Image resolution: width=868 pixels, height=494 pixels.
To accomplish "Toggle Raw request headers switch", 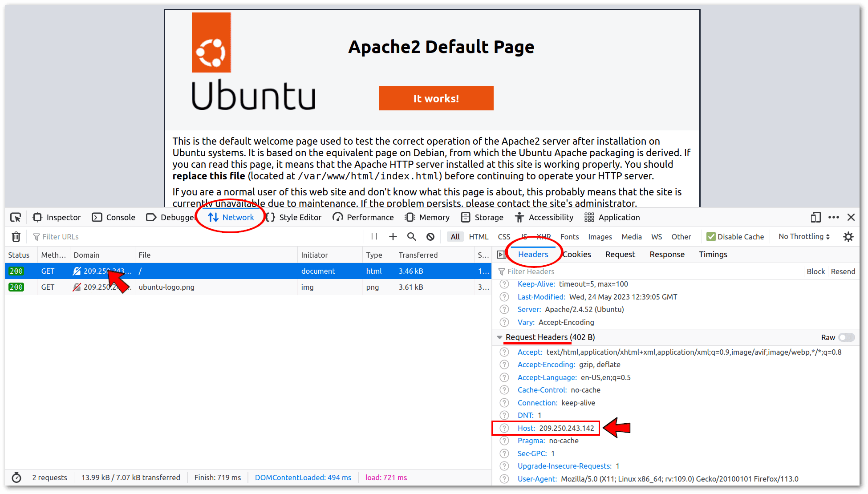I will pos(846,337).
